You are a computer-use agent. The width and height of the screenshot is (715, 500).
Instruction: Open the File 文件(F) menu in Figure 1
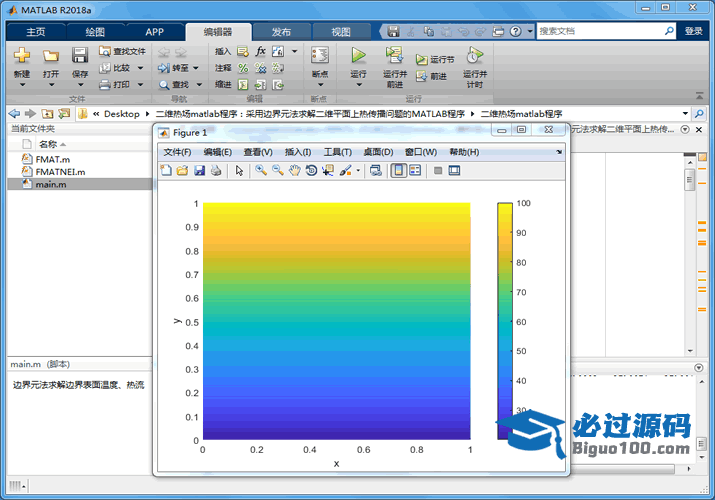pyautogui.click(x=177, y=152)
